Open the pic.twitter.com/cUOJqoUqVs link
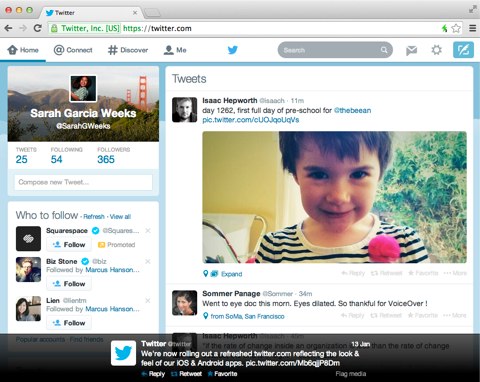This screenshot has height=382, width=480. pos(251,120)
